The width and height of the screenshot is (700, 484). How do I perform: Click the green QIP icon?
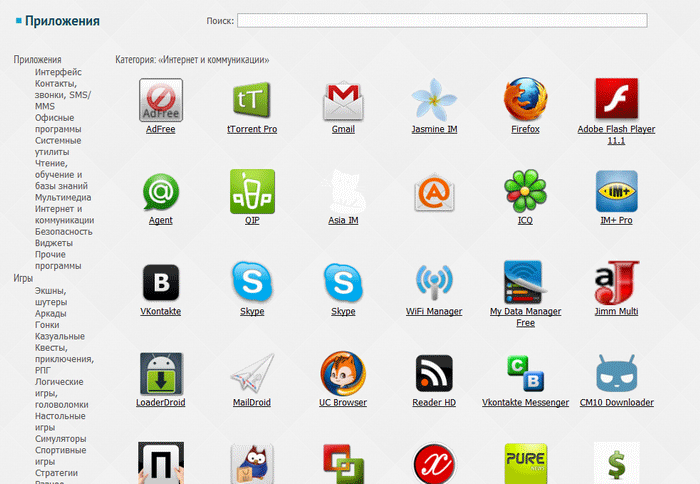point(252,192)
